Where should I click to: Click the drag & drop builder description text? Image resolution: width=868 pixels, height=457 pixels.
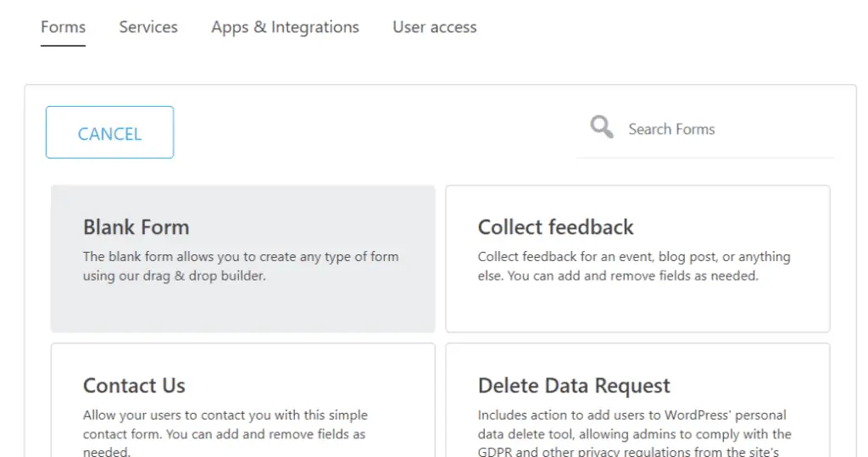pos(241,266)
